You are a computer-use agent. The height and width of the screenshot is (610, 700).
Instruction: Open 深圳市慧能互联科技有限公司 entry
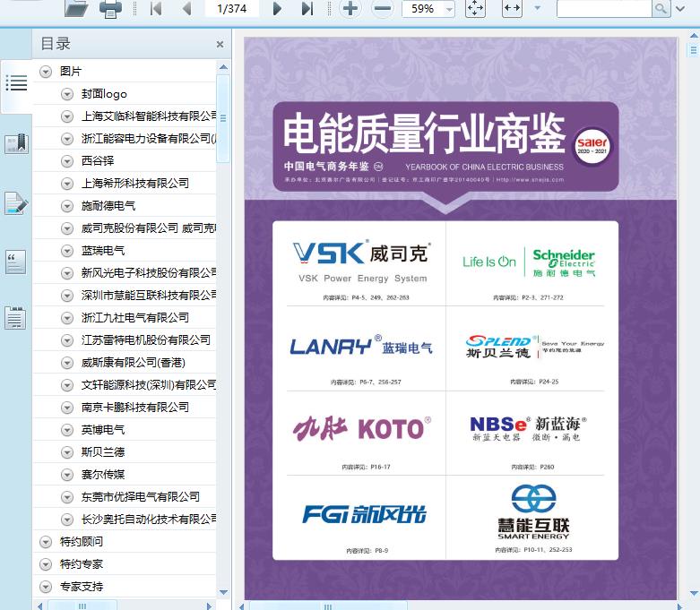click(x=149, y=295)
